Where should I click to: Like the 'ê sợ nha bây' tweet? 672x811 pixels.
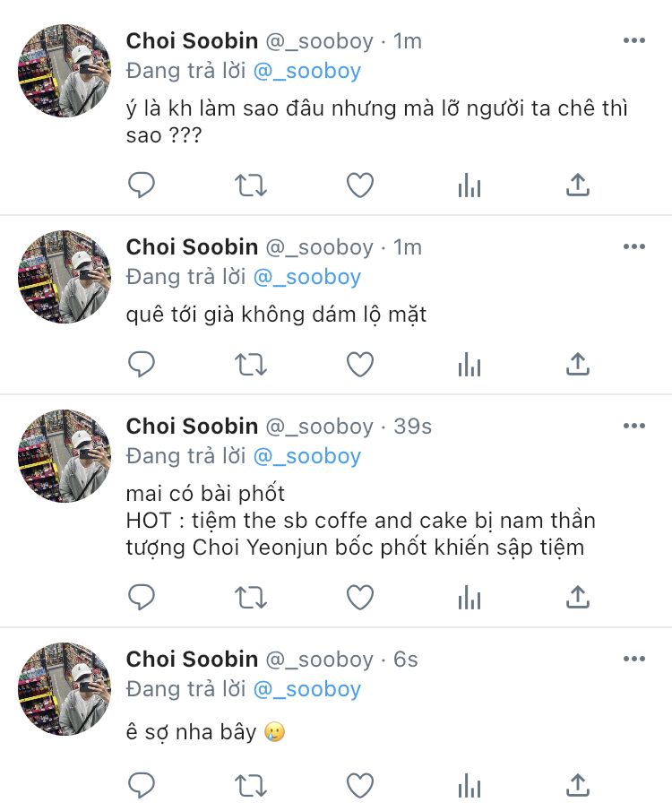tap(360, 785)
